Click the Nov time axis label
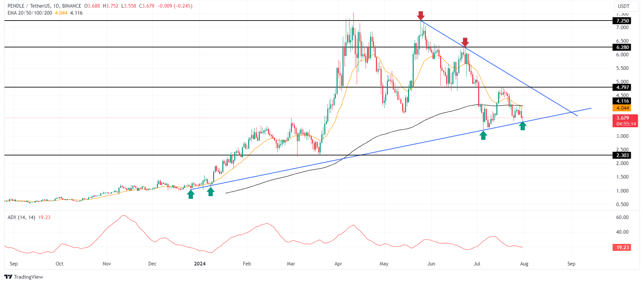The image size is (644, 284). [x=107, y=264]
